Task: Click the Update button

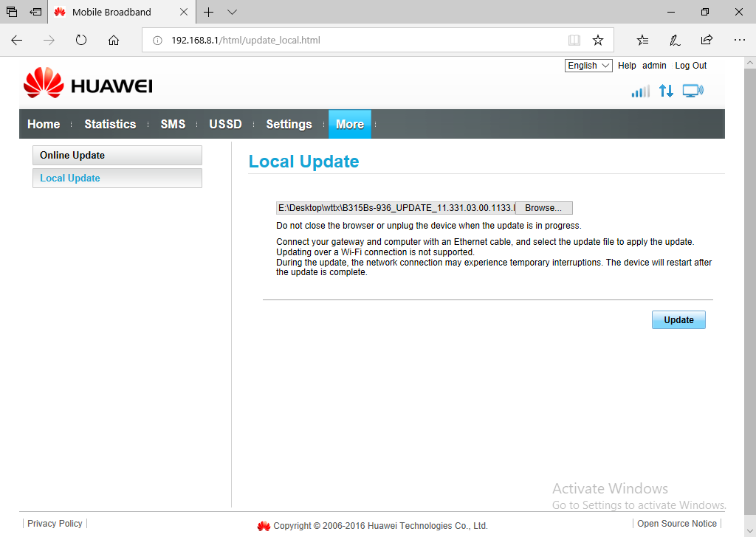Action: pyautogui.click(x=678, y=320)
